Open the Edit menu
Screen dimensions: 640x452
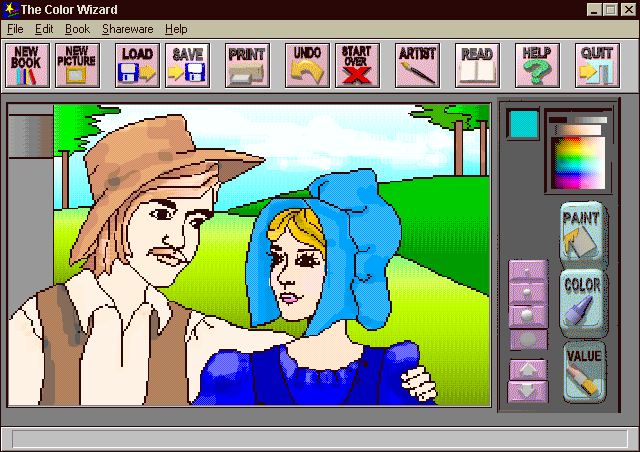click(44, 29)
